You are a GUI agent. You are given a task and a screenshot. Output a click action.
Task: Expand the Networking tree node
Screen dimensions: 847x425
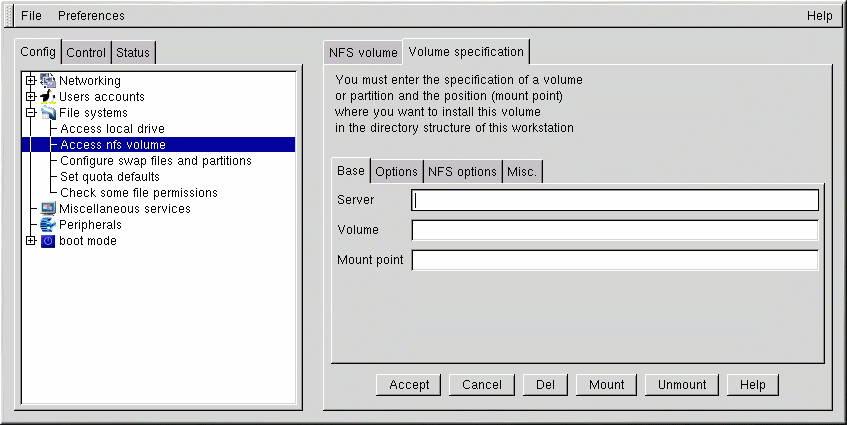pyautogui.click(x=31, y=81)
